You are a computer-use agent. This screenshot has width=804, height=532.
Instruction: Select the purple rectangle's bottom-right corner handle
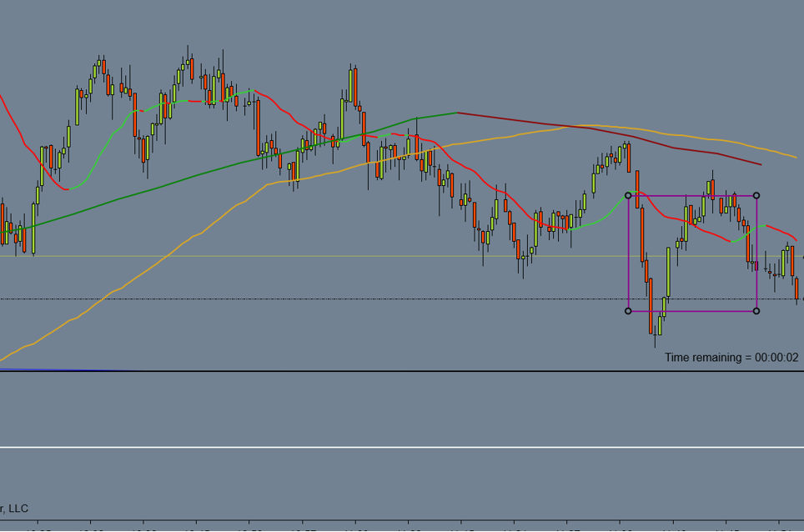[x=756, y=310]
